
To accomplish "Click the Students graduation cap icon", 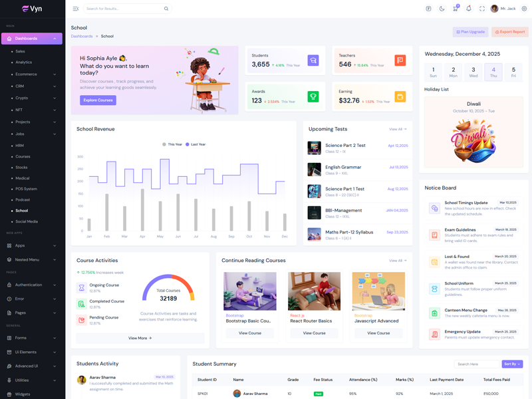I will coord(313,61).
